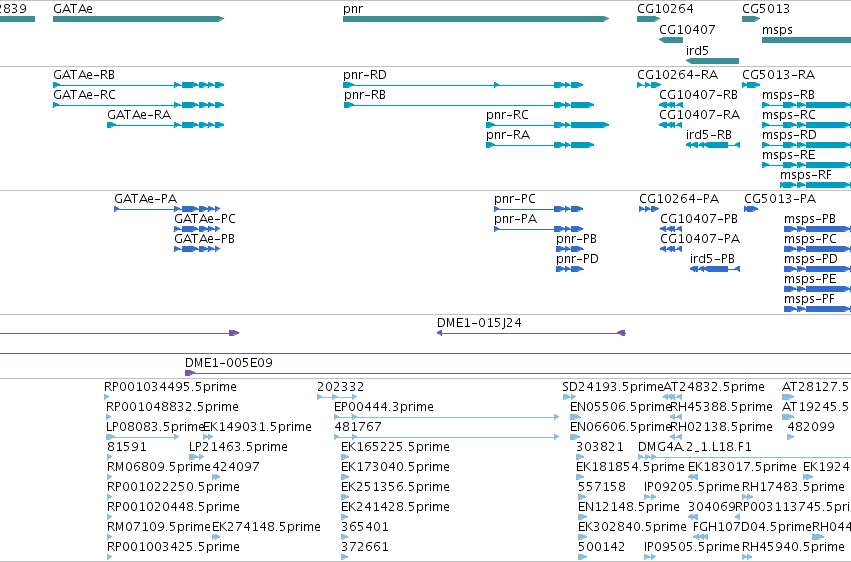Click protein label CG10407-PB
The image size is (851, 562).
pos(699,219)
